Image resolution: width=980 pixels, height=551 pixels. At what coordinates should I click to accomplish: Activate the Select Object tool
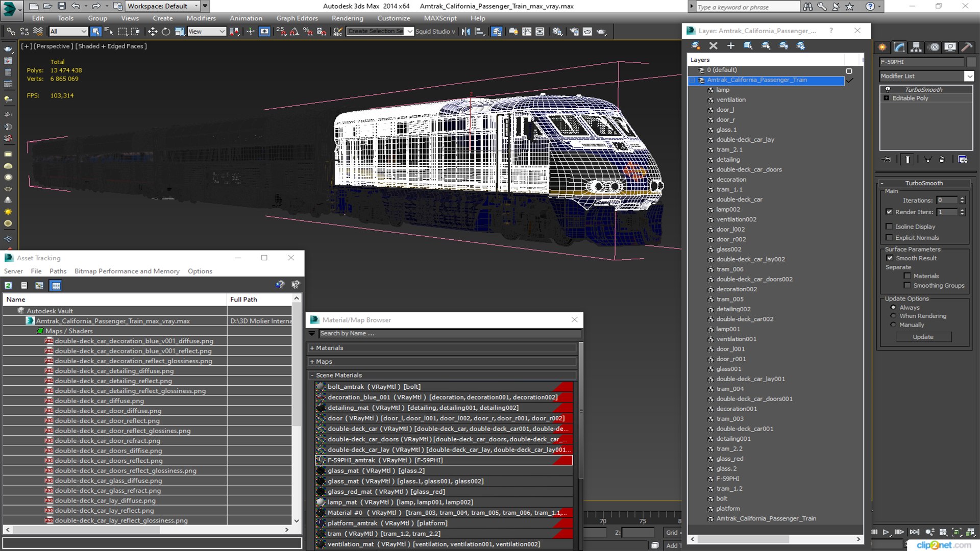pos(95,32)
